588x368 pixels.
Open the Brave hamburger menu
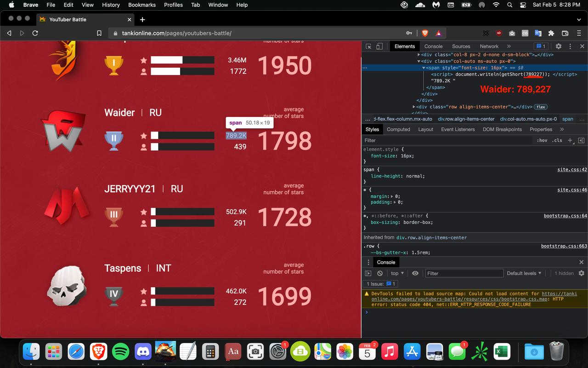578,33
